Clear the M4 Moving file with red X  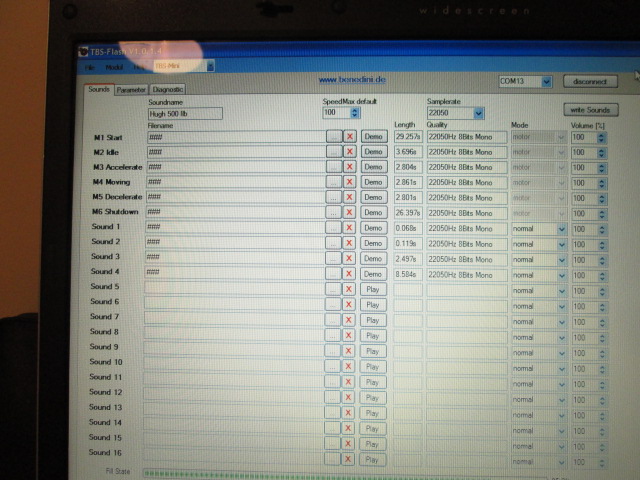[349, 182]
